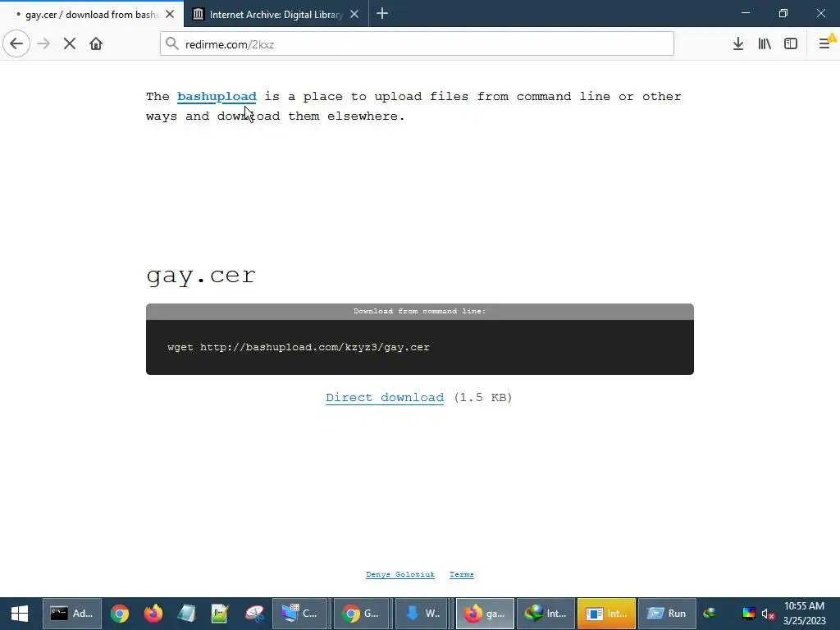Stop loading the page

(70, 44)
